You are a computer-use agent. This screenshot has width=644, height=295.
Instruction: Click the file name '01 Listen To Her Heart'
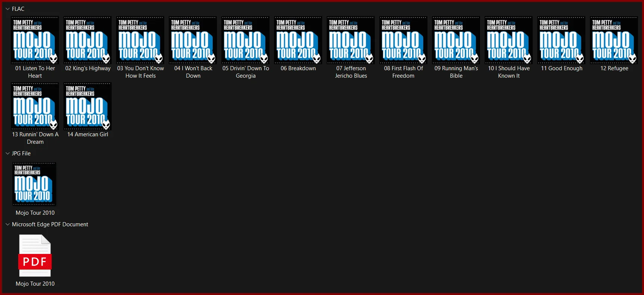(35, 72)
